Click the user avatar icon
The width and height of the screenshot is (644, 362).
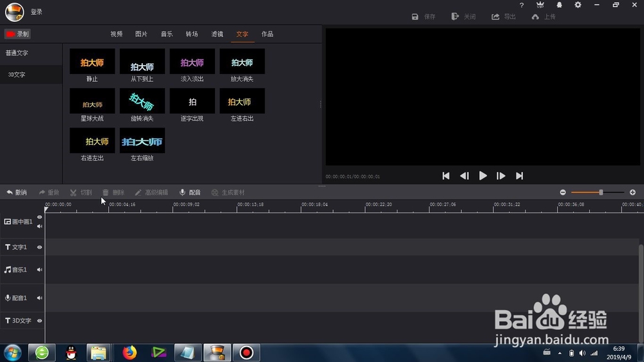coord(14,12)
